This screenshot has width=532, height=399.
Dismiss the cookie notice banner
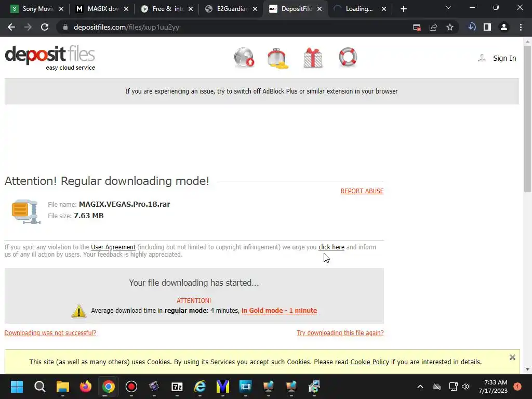pyautogui.click(x=512, y=357)
